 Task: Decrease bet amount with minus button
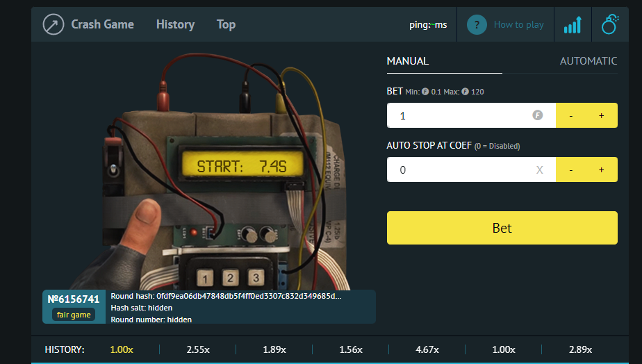click(571, 115)
